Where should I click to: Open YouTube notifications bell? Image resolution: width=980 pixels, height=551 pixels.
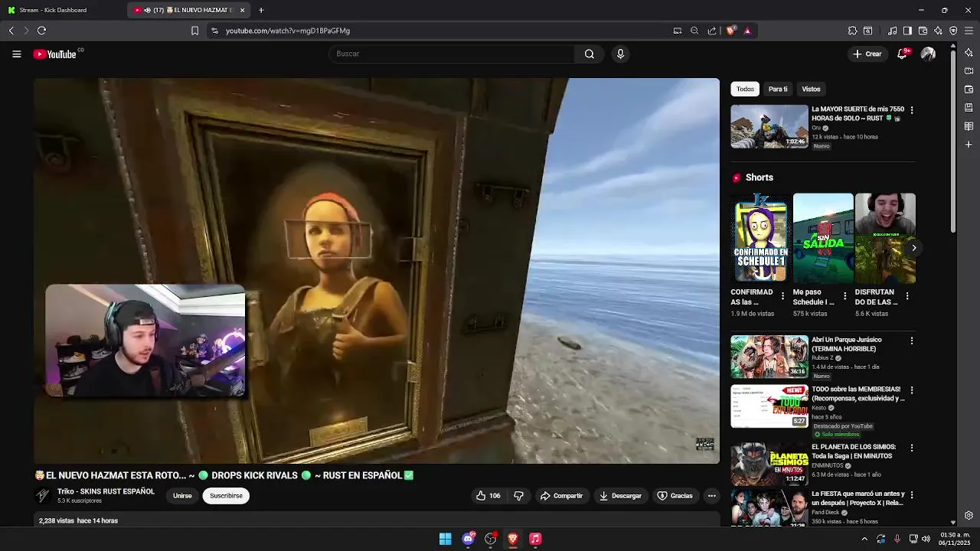tap(902, 54)
